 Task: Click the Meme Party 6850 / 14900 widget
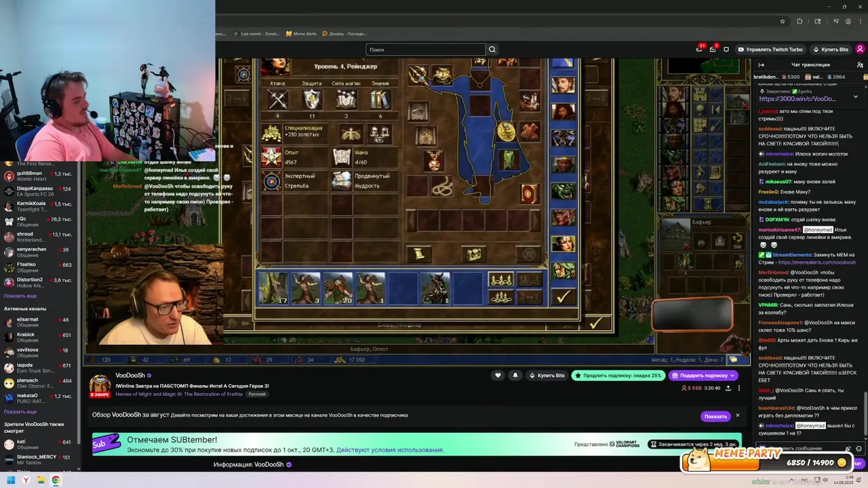pyautogui.click(x=766, y=459)
